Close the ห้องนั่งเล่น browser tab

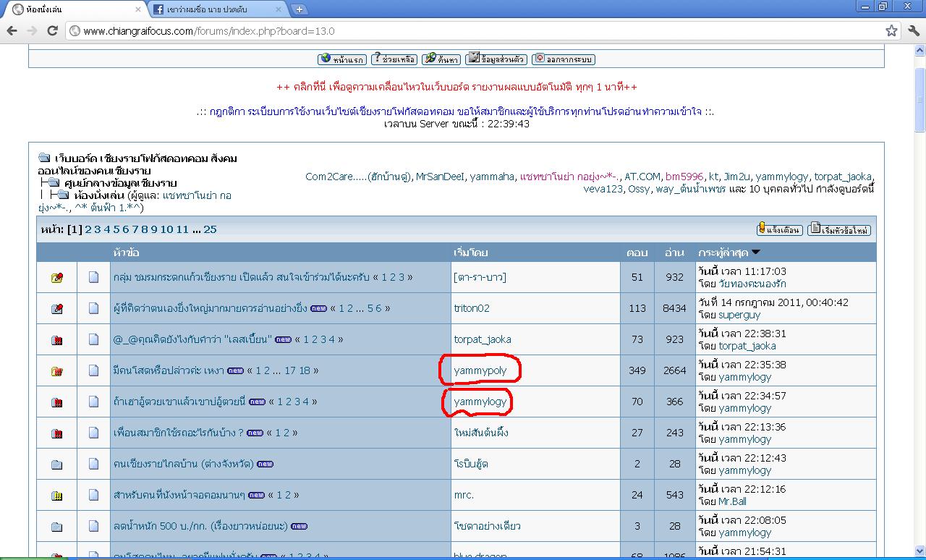pyautogui.click(x=136, y=9)
